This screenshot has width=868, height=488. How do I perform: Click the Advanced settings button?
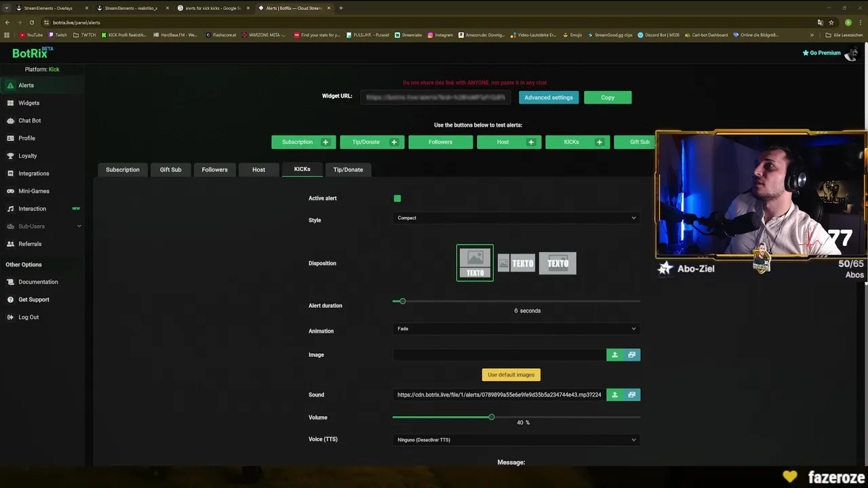549,98
